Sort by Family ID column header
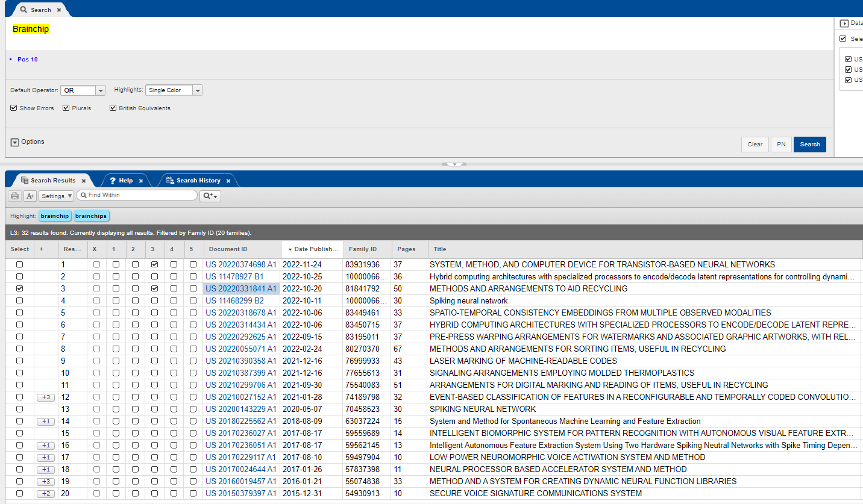The height and width of the screenshot is (504, 863). pos(368,249)
